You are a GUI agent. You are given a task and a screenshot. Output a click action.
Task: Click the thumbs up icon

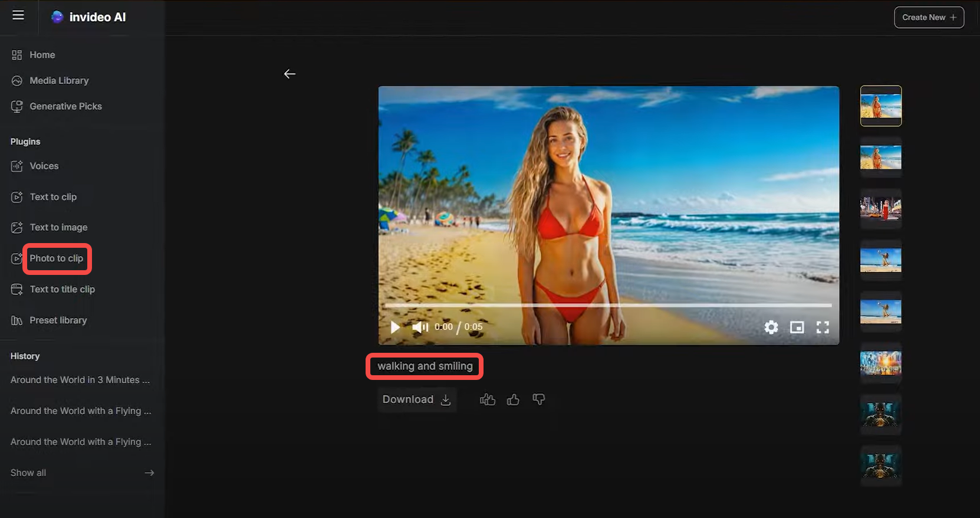(x=513, y=400)
